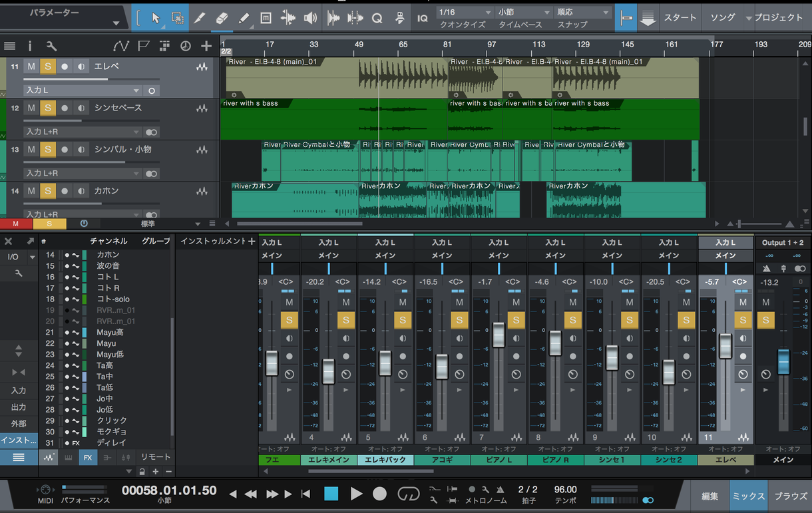Click the IQ input quantize button

click(x=423, y=18)
